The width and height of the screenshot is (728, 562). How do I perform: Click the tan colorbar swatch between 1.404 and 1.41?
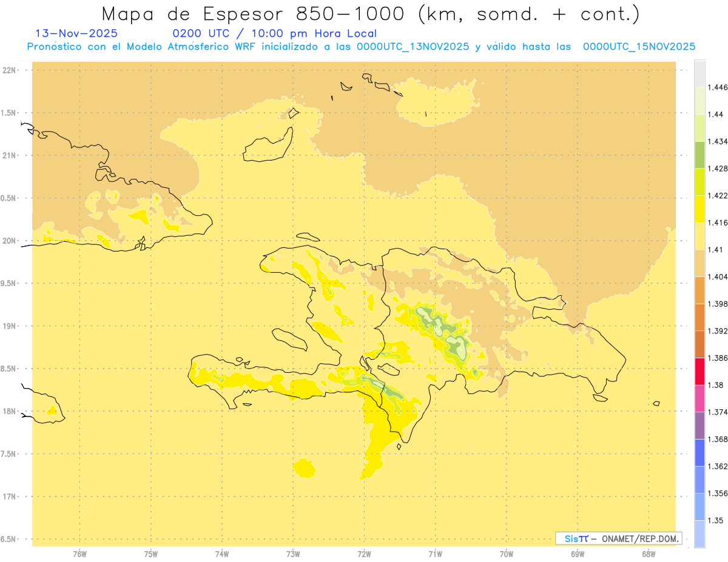(699, 263)
